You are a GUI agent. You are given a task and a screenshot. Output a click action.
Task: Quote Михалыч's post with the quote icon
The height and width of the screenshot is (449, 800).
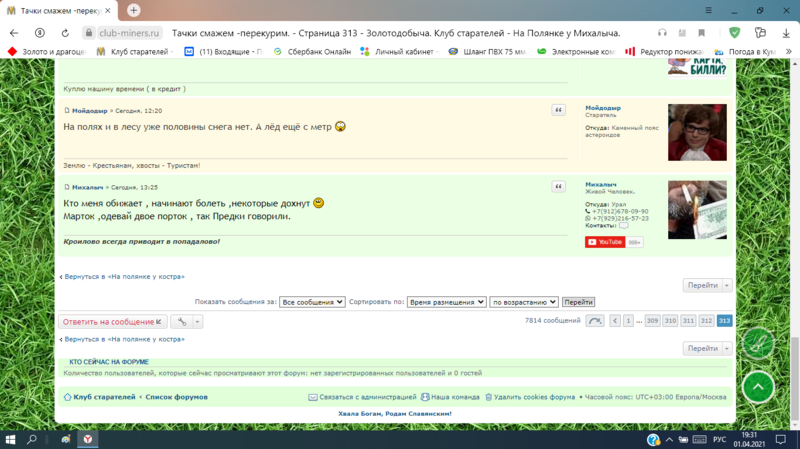558,187
